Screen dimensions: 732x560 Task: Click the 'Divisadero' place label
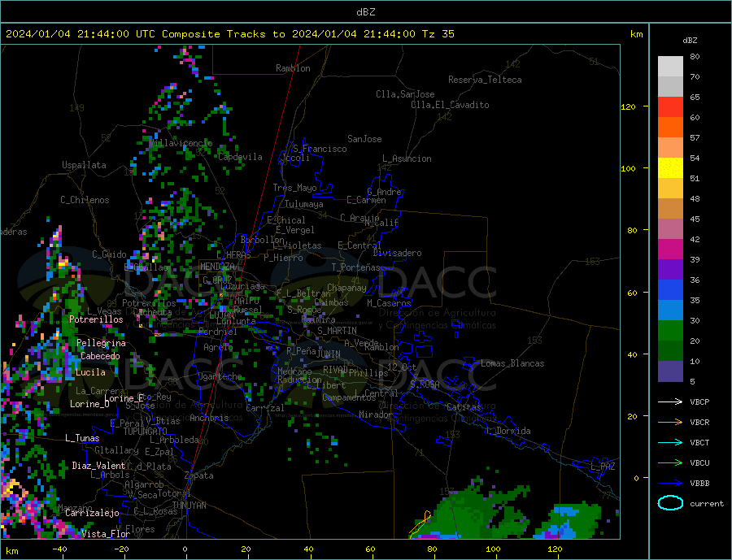[x=397, y=253]
